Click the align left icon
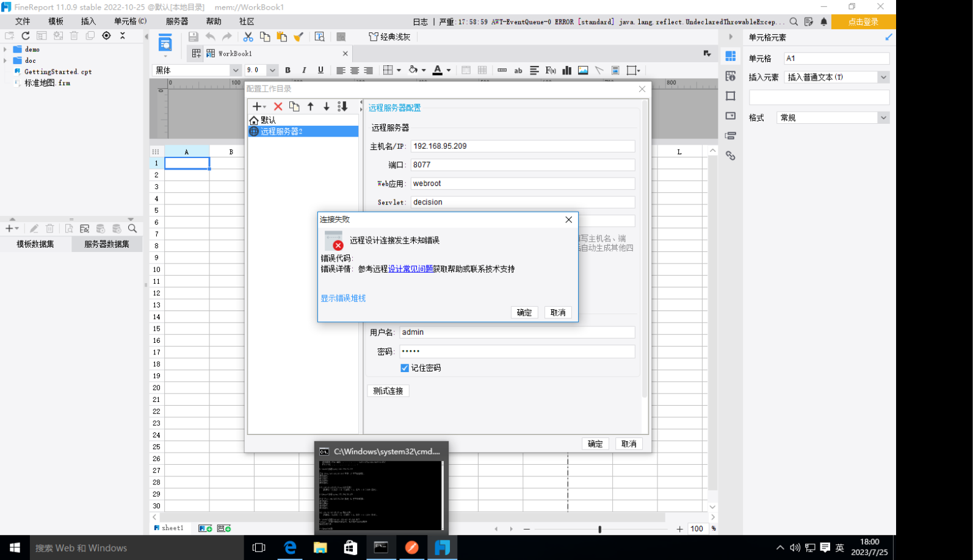Screen dimensions: 973x560 [341, 70]
